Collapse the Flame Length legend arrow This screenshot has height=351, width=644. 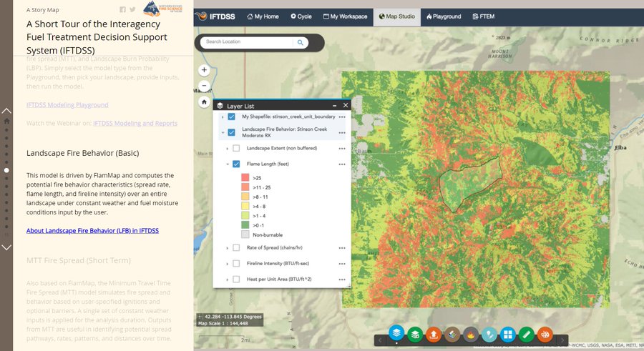[227, 164]
